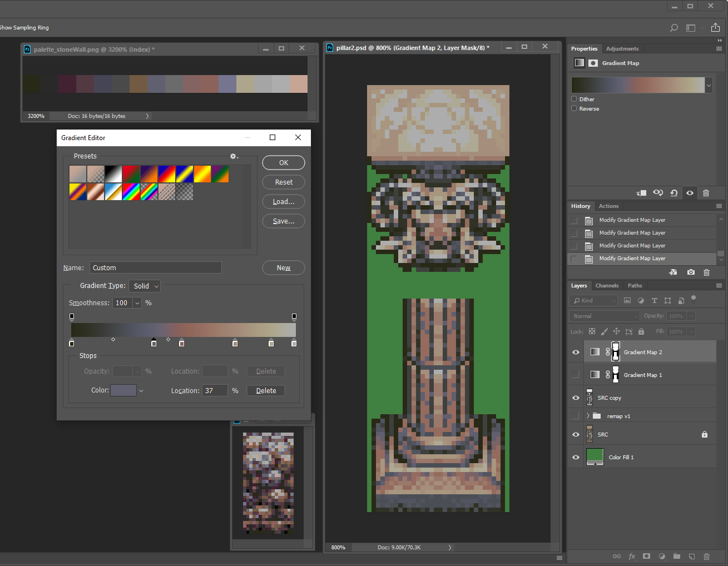Viewport: 728px width, 566px height.
Task: Click the gradient Name input field
Action: tap(155, 268)
